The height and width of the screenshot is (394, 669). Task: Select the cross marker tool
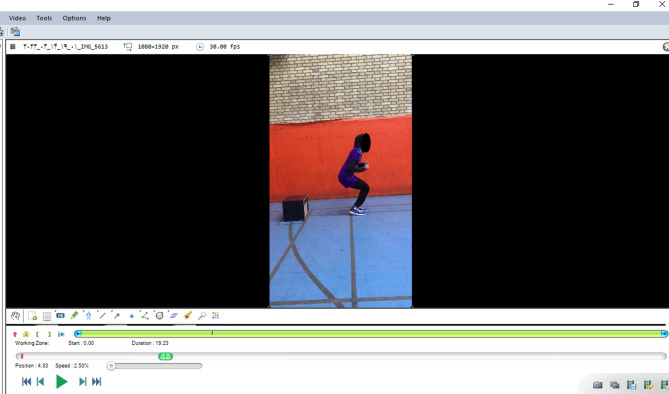(131, 316)
